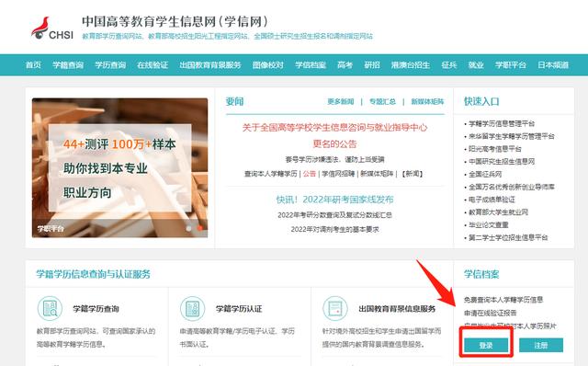Open 学籍查询 navigation item
588x366 pixels.
[x=68, y=65]
